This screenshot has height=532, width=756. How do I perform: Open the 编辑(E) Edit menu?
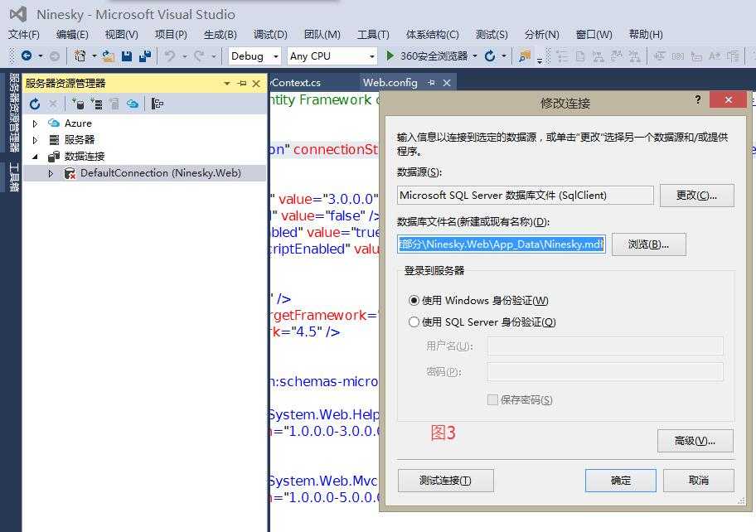(72, 34)
